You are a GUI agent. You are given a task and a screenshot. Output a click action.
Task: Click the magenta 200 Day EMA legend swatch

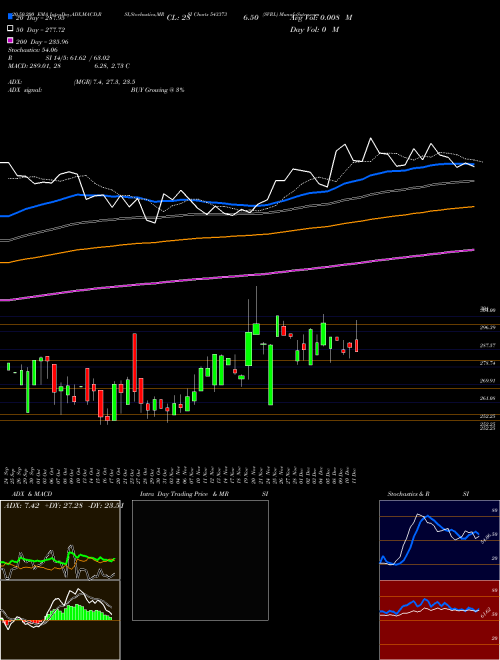(11, 40)
